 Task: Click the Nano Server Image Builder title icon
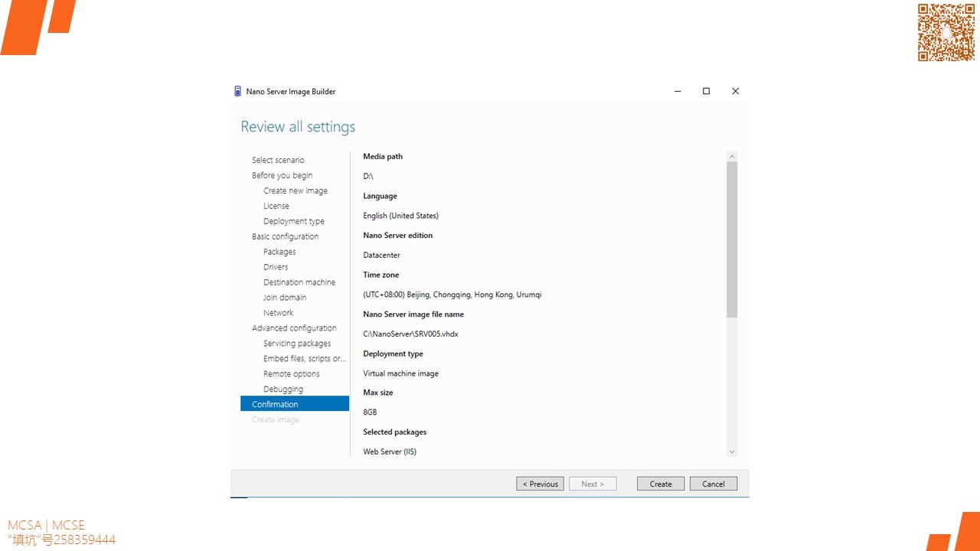point(237,91)
